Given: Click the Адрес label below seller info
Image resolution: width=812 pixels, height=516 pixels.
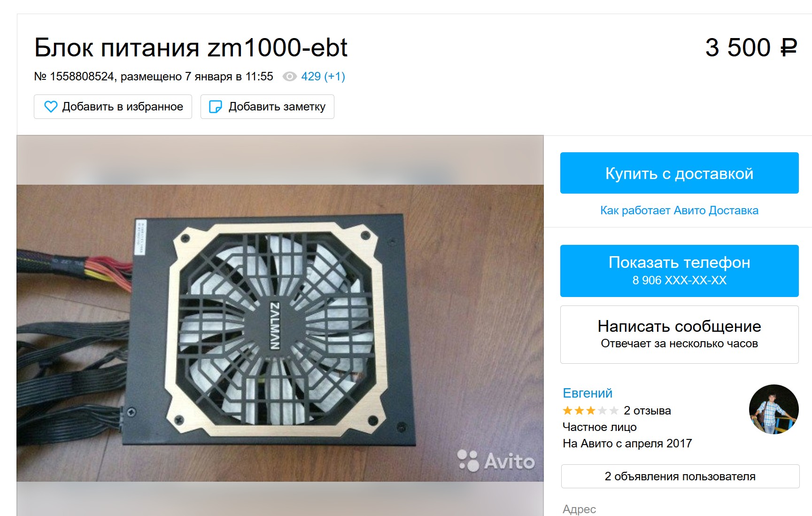Looking at the screenshot, I should tap(579, 509).
